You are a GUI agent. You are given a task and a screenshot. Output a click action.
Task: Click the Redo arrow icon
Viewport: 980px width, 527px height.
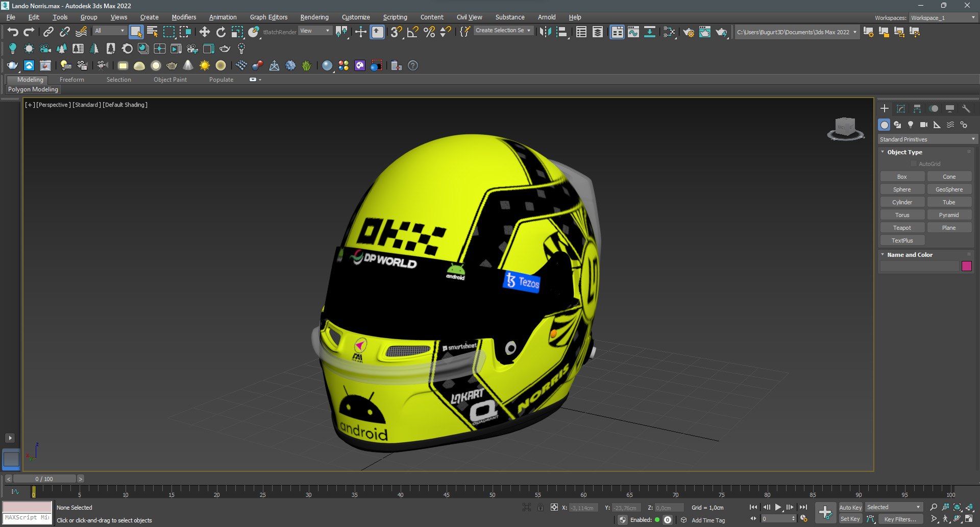point(29,32)
